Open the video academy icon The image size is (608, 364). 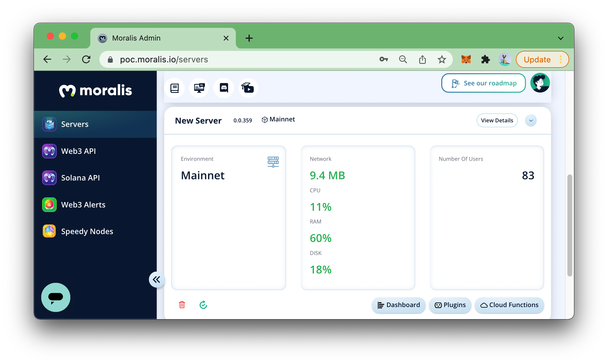248,88
